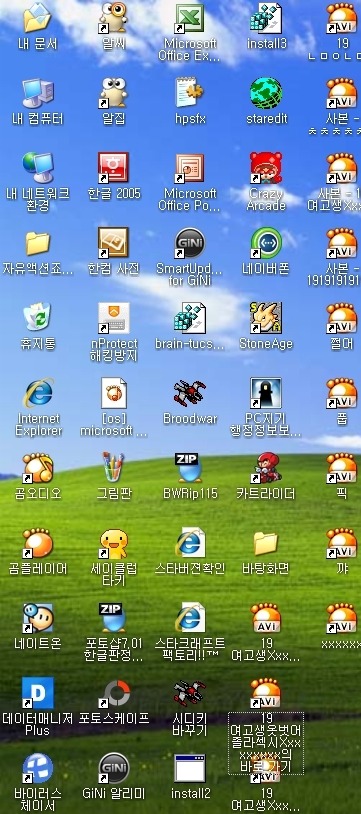The image size is (361, 814).
Task: Launch Microsoft Office PowerPoint shortcut
Action: (190, 168)
